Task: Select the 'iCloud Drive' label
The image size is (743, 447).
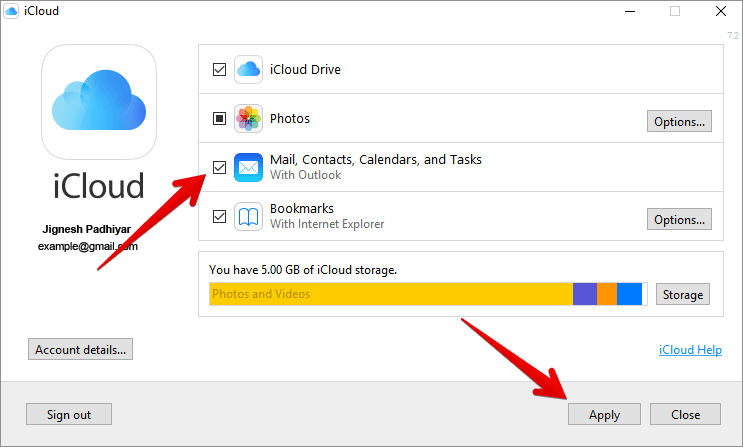Action: (305, 70)
